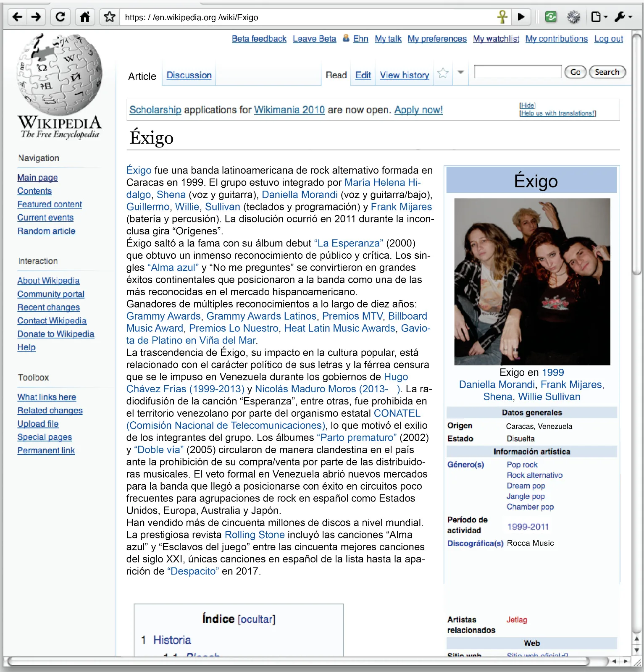
Task: Reload the page with refresh icon
Action: (60, 17)
